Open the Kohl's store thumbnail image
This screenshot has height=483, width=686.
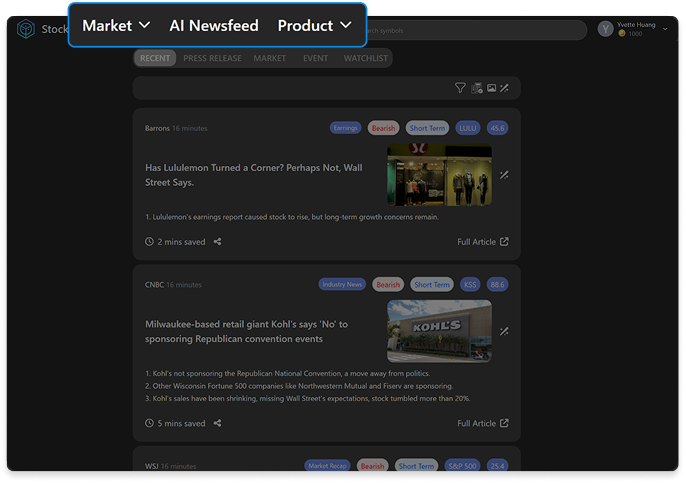[439, 331]
